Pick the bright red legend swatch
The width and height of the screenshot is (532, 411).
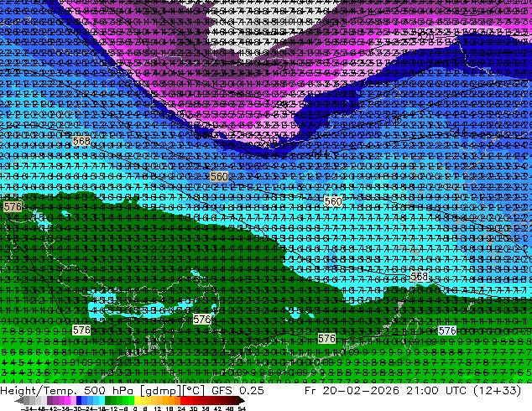(183, 400)
